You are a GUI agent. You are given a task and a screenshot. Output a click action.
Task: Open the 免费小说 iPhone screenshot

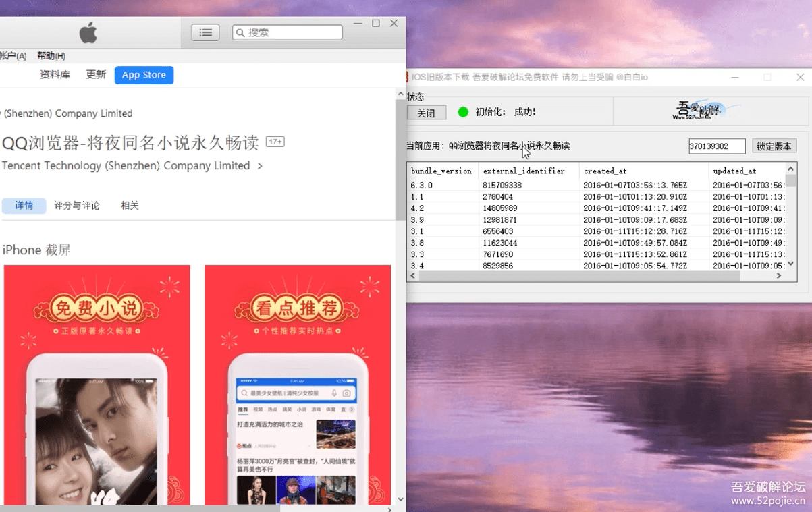tap(97, 385)
